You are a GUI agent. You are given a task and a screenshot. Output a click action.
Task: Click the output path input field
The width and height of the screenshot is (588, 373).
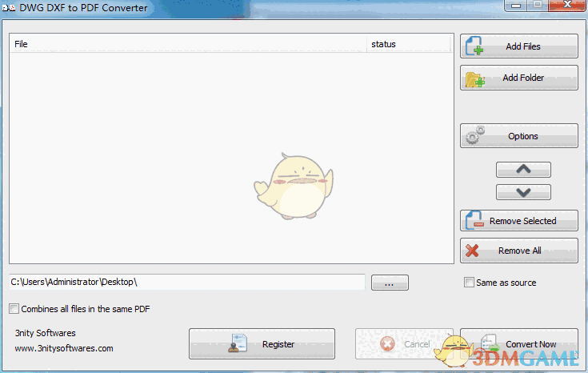(187, 282)
